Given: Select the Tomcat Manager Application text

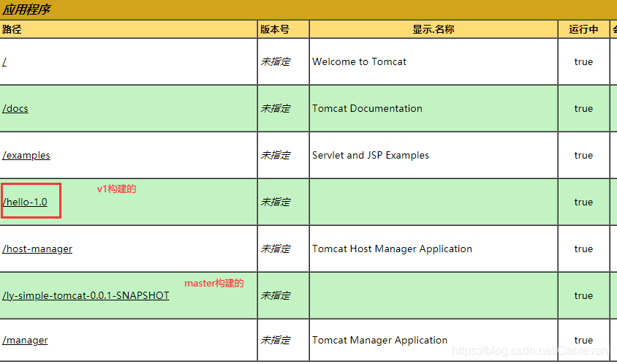Looking at the screenshot, I should (379, 341).
